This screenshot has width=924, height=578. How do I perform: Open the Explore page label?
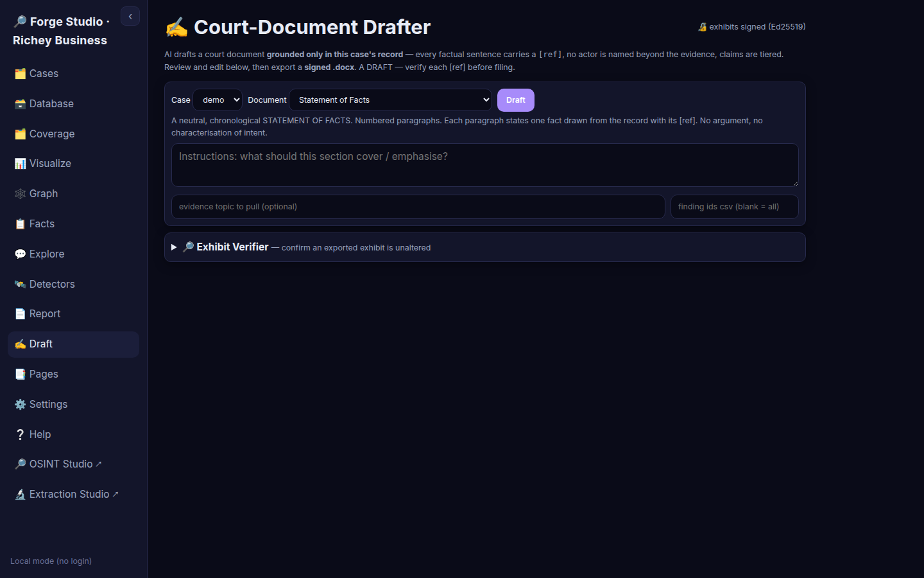coord(47,254)
